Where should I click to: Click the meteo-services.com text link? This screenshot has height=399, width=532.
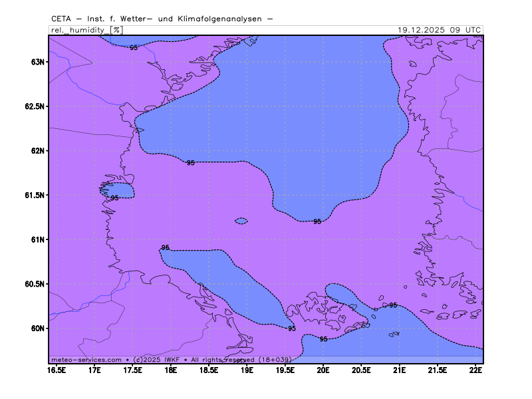pyautogui.click(x=86, y=359)
